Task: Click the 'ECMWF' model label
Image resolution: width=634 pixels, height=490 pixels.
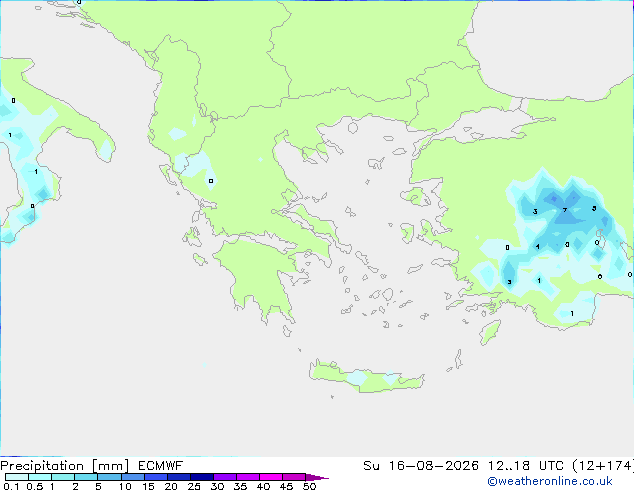Action: coord(161,466)
